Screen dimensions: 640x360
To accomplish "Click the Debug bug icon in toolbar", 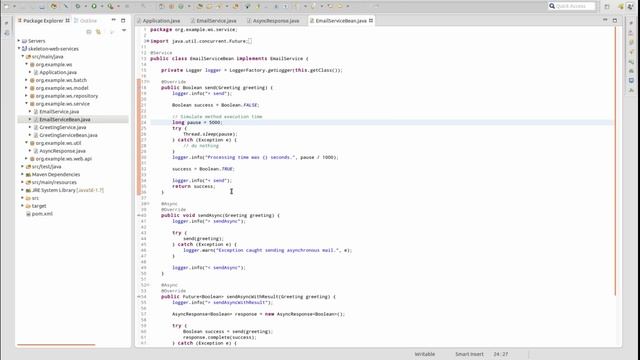I will click(78, 6).
